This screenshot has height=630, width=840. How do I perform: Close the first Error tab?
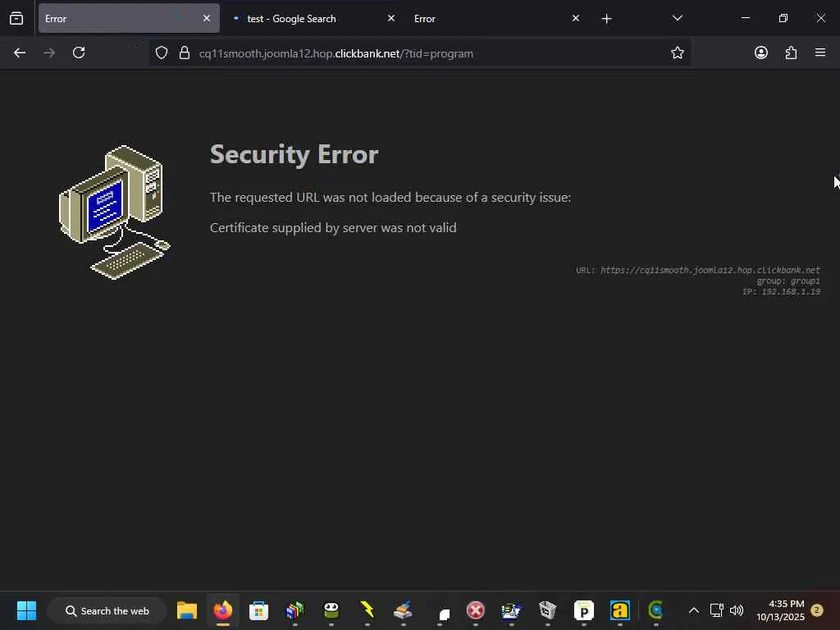[x=207, y=18]
